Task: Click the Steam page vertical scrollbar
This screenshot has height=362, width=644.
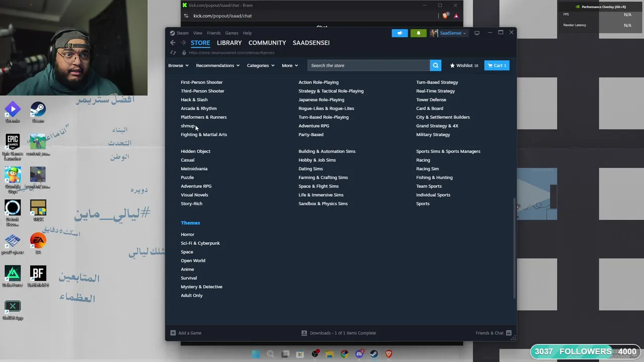Action: (514, 248)
